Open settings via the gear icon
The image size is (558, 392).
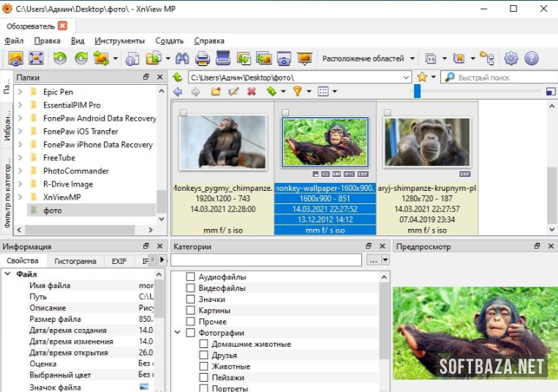tap(511, 59)
